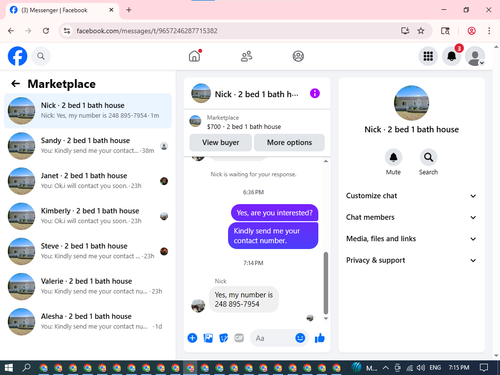This screenshot has width=500, height=375.
Task: Click the View buyer button
Action: pyautogui.click(x=220, y=142)
